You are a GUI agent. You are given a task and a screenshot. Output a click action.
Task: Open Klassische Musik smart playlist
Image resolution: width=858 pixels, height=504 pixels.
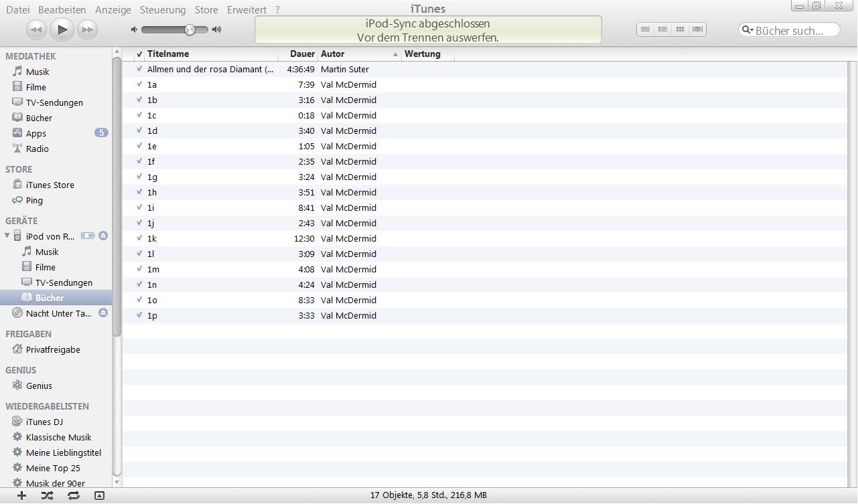pyautogui.click(x=59, y=437)
